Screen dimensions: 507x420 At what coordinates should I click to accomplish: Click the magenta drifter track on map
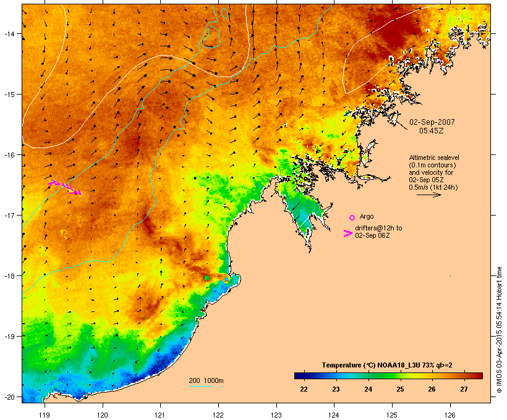click(65, 187)
